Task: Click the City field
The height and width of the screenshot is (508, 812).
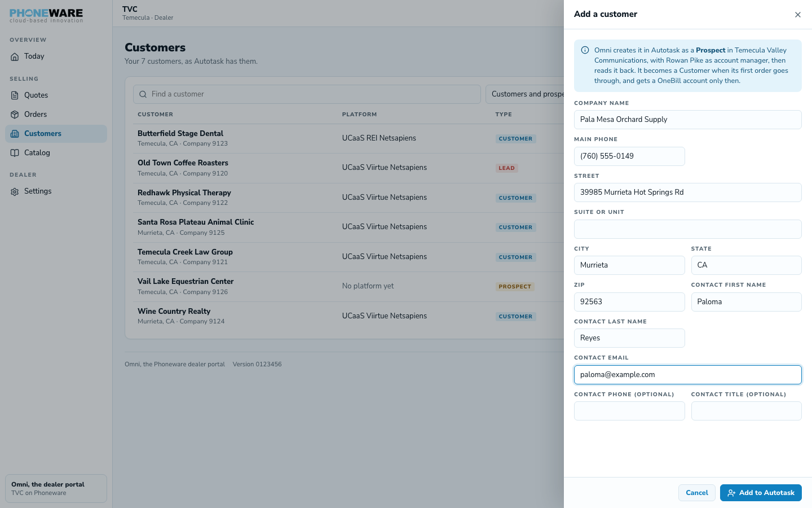Action: [629, 265]
